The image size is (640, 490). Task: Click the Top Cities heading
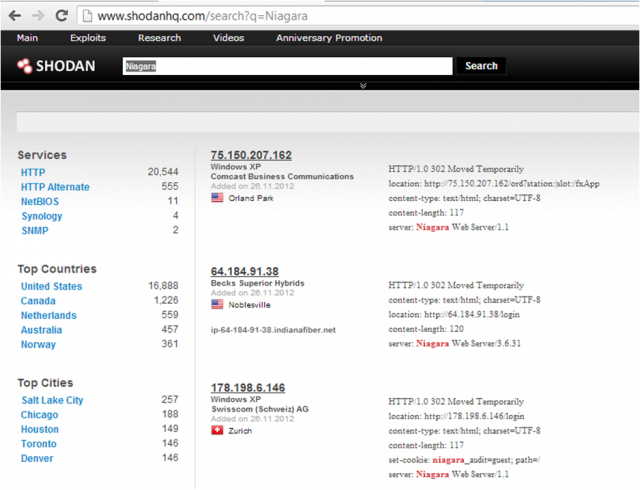click(x=45, y=383)
